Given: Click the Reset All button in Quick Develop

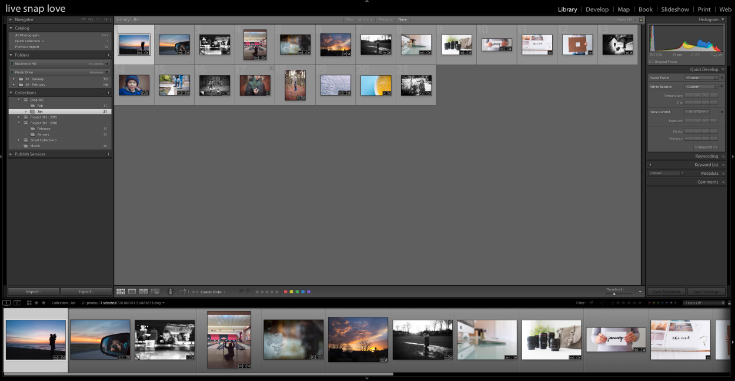Looking at the screenshot, I should click(x=706, y=147).
